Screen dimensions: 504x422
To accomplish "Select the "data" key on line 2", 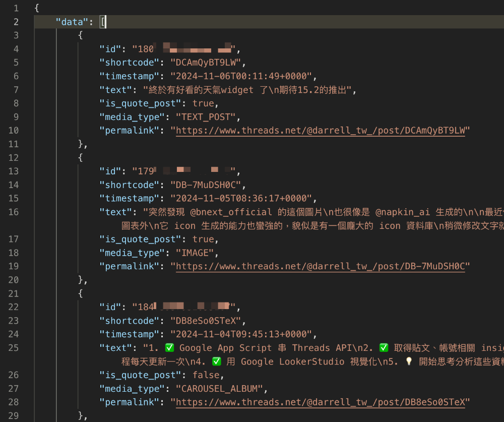I will pos(72,22).
